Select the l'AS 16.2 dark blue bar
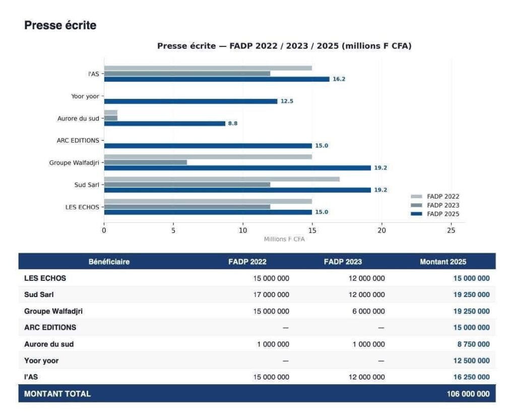Viewport: 516px width, 420px height. tap(217, 79)
